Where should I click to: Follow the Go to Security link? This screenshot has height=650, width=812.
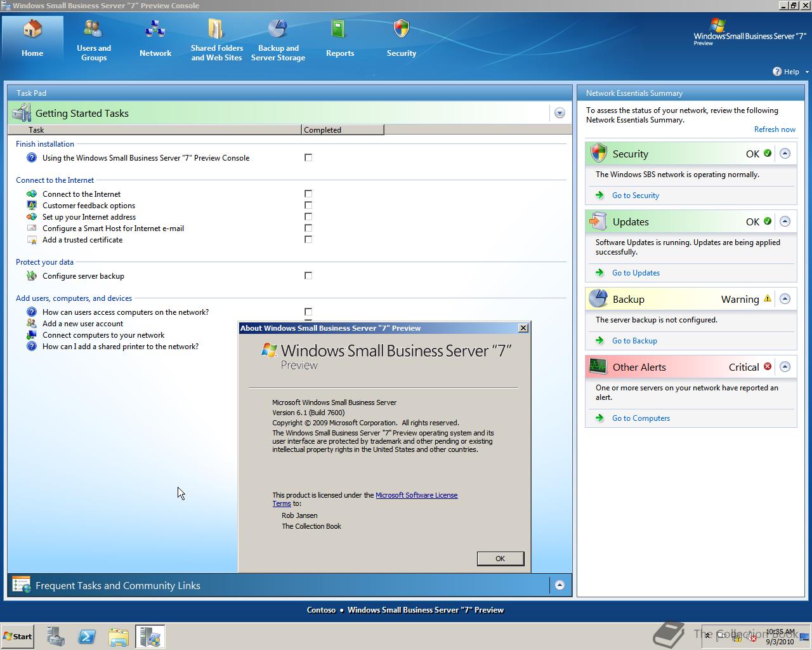pos(635,196)
